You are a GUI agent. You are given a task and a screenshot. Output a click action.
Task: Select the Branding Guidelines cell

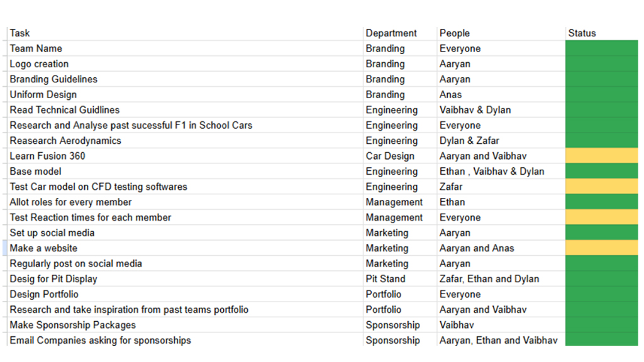point(186,79)
